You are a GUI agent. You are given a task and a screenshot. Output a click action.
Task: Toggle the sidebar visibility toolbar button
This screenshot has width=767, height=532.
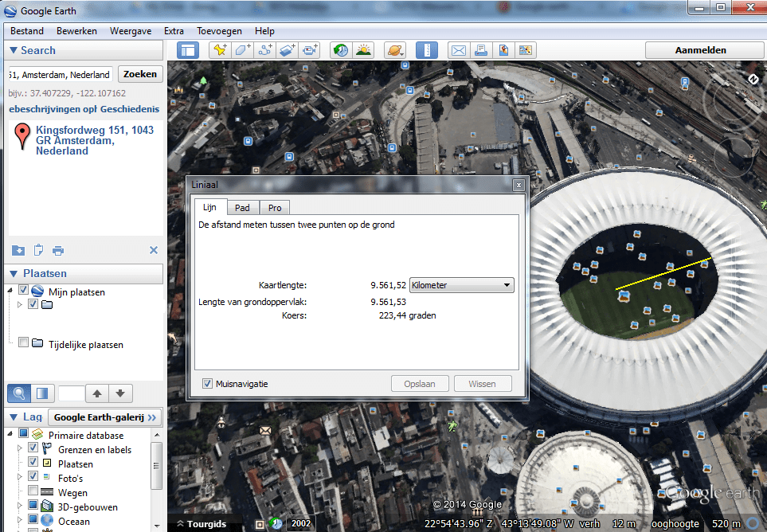(x=188, y=50)
